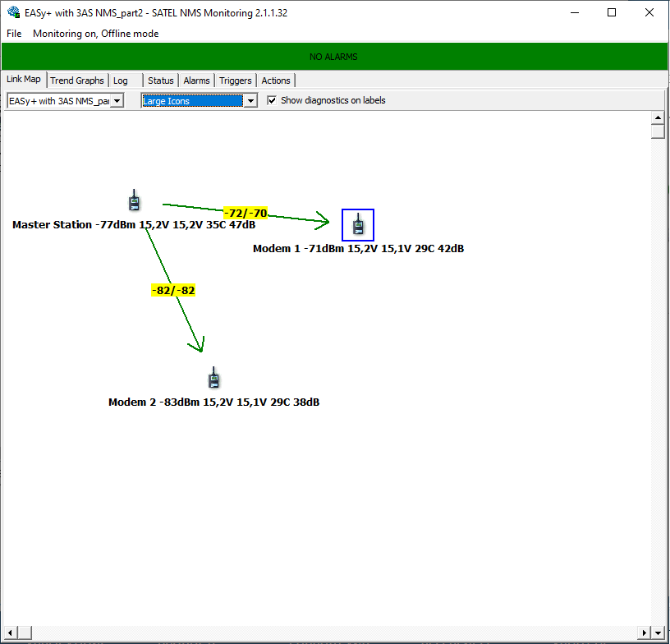Open the Actions tab
This screenshot has width=670, height=644.
[x=276, y=80]
